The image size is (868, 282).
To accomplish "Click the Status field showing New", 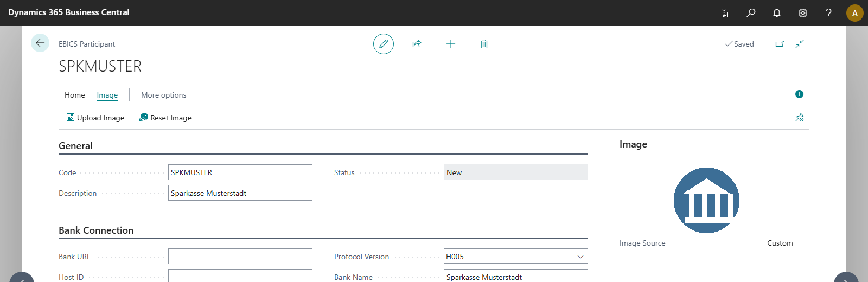I will coord(516,172).
